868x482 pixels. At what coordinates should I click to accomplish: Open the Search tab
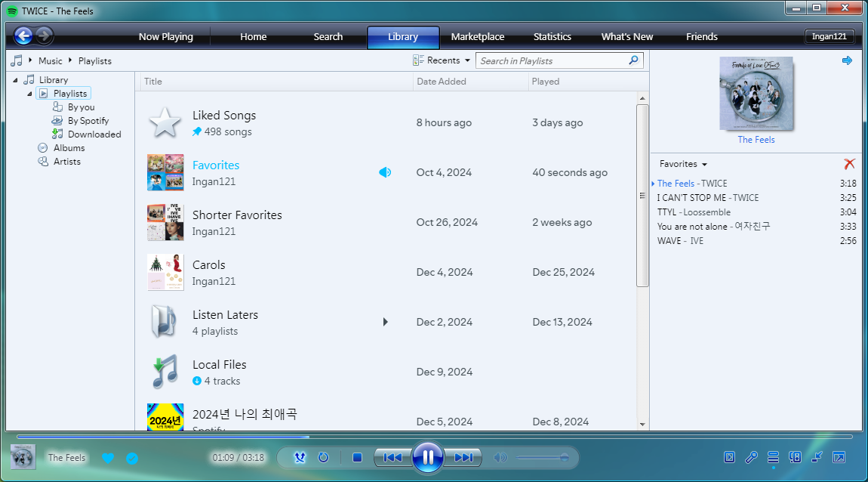(x=328, y=36)
